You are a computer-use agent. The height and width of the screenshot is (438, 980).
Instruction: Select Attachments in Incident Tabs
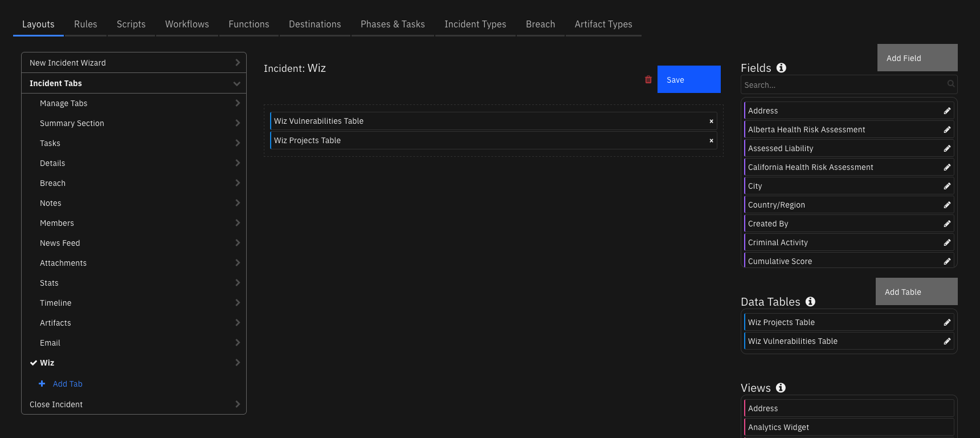click(134, 263)
